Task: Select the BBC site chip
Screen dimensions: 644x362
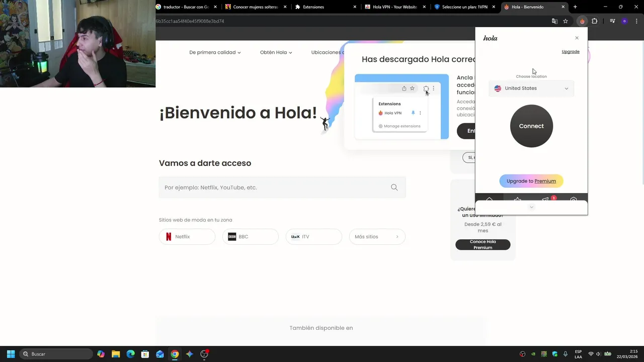Action: point(251,237)
